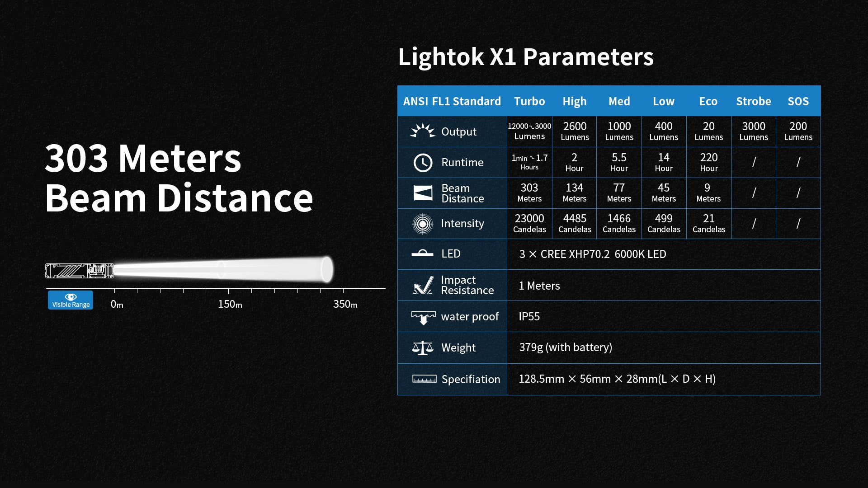Click the flashlight illustration
This screenshot has height=488, width=868.
click(79, 271)
